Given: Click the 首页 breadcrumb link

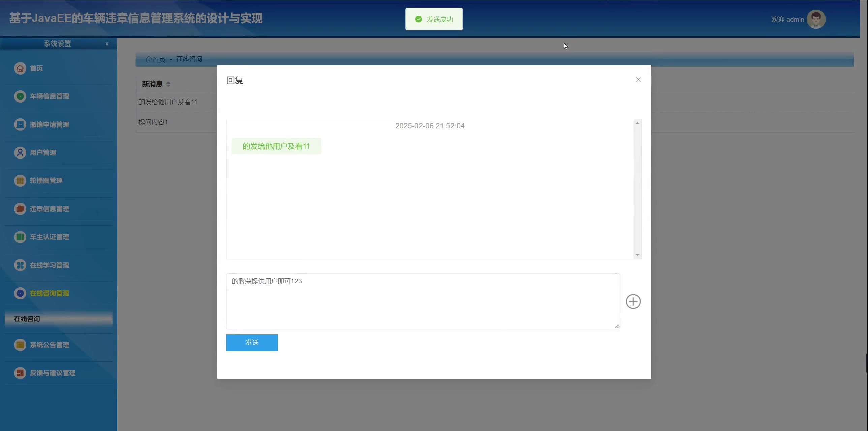Looking at the screenshot, I should click(x=158, y=60).
